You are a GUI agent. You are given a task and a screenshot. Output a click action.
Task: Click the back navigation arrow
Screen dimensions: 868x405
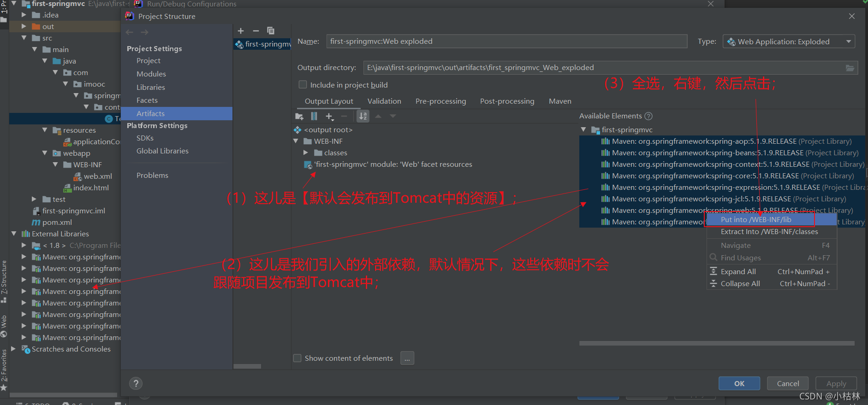click(x=130, y=32)
